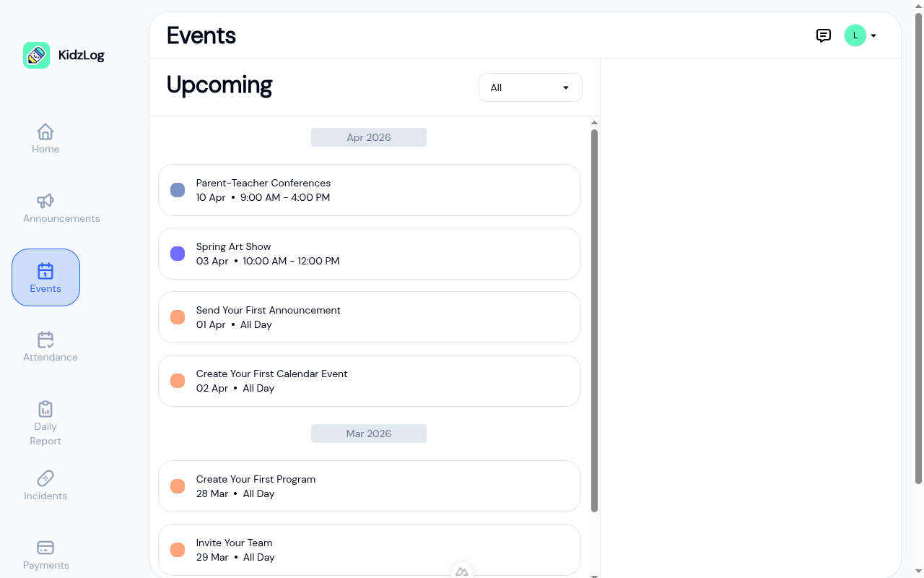Image resolution: width=924 pixels, height=578 pixels.
Task: Click the Events page title
Action: (x=201, y=35)
